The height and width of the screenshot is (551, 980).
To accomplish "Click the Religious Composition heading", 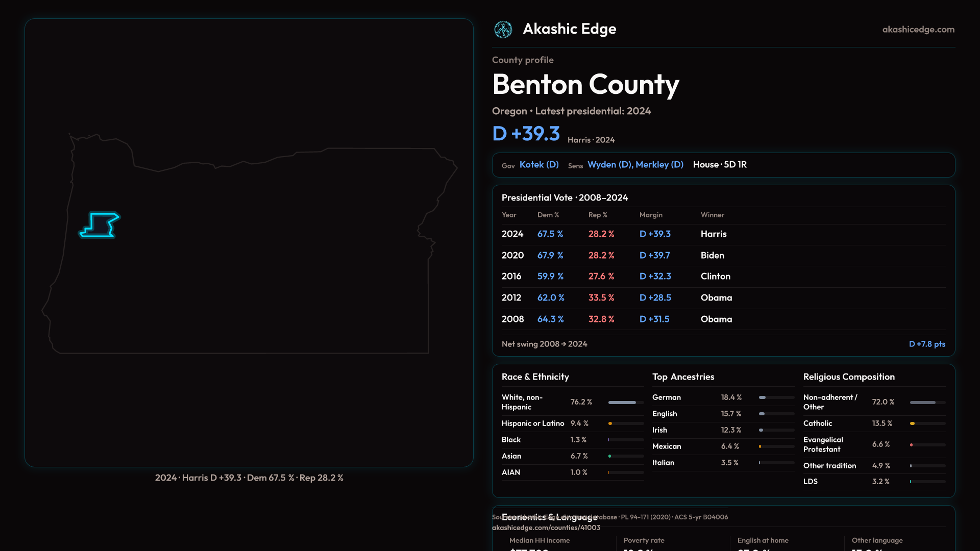I will pyautogui.click(x=848, y=377).
